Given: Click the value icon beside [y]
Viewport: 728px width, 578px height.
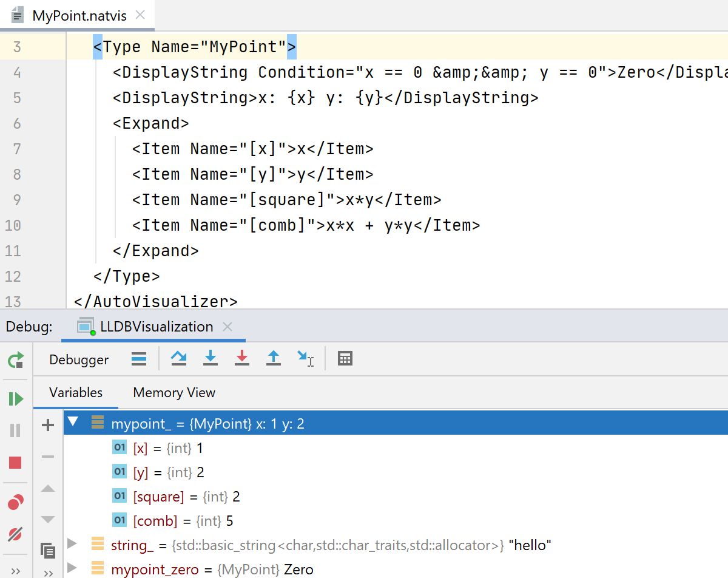Looking at the screenshot, I should 120,472.
